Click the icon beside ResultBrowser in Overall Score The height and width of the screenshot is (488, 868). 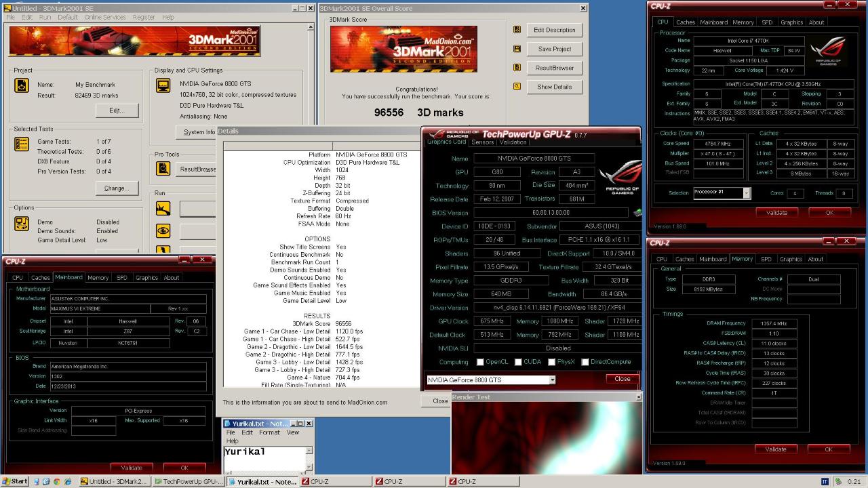[517, 68]
